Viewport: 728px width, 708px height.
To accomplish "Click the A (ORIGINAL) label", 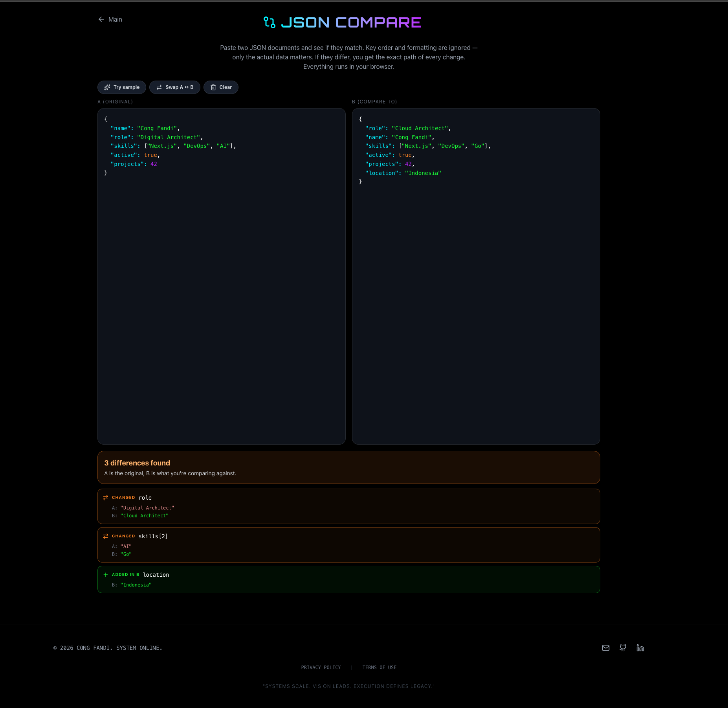I will pyautogui.click(x=115, y=102).
